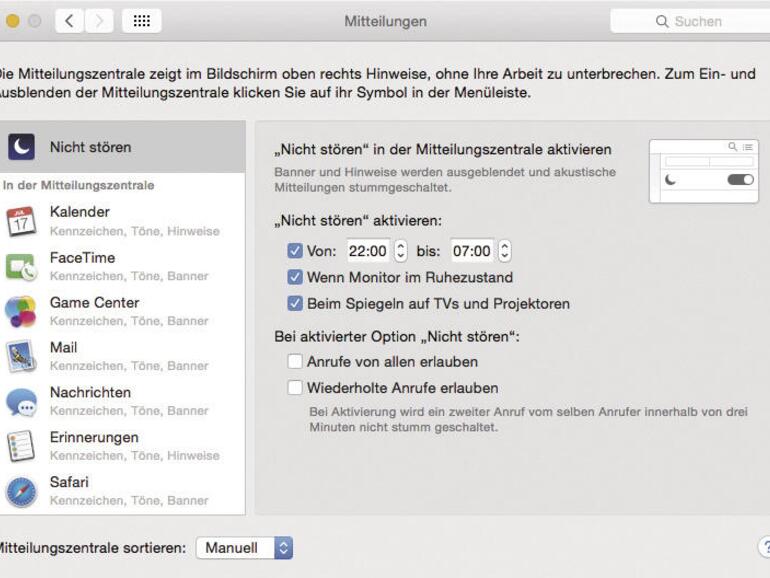Click the FaceTime app icon
Image resolution: width=770 pixels, height=578 pixels.
tap(21, 266)
